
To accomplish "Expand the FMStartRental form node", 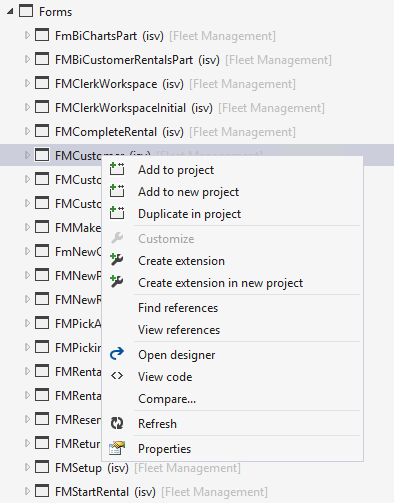I will tap(27, 491).
